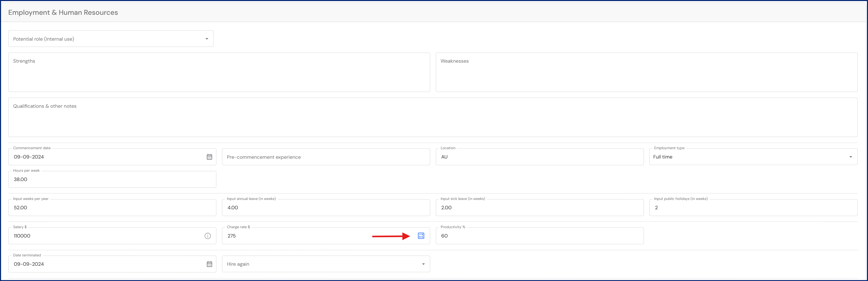The image size is (868, 281).
Task: Click Input sick leave field
Action: click(x=539, y=208)
